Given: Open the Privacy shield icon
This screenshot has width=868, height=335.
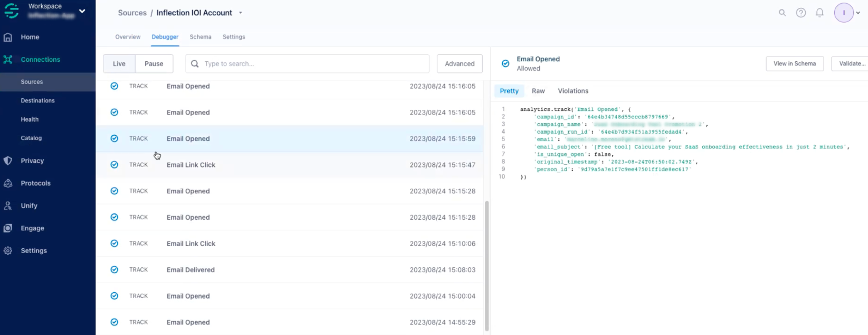Looking at the screenshot, I should [x=8, y=161].
